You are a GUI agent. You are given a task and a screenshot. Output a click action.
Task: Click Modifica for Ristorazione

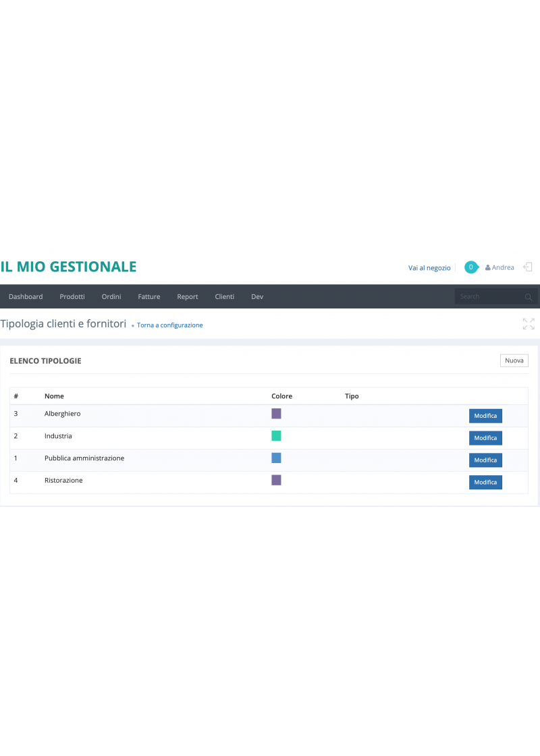click(485, 482)
